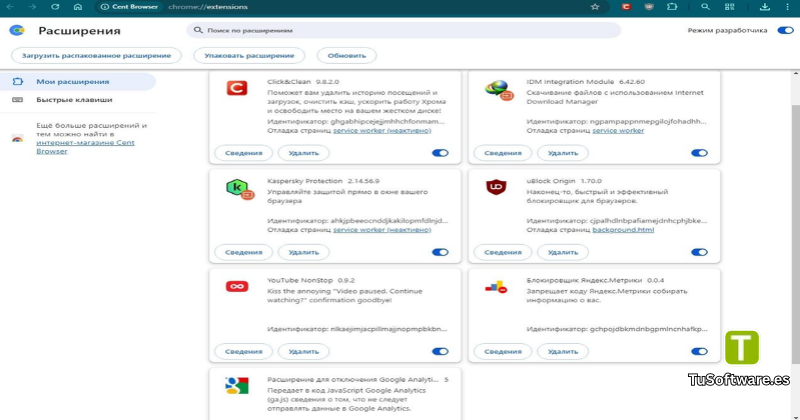Open Сведения for Kaspersky Protection
The width and height of the screenshot is (800, 420).
pyautogui.click(x=243, y=252)
